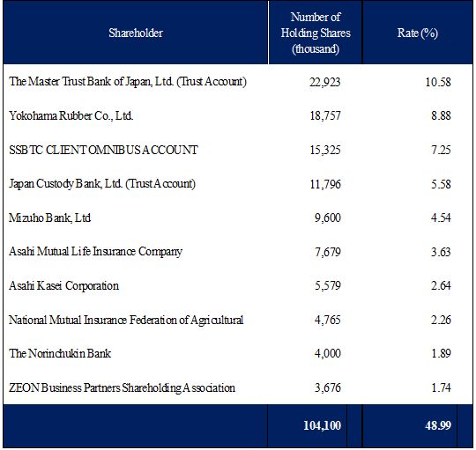Select the 10.58 rate value
Screen dimensions: 476x450
click(x=438, y=82)
